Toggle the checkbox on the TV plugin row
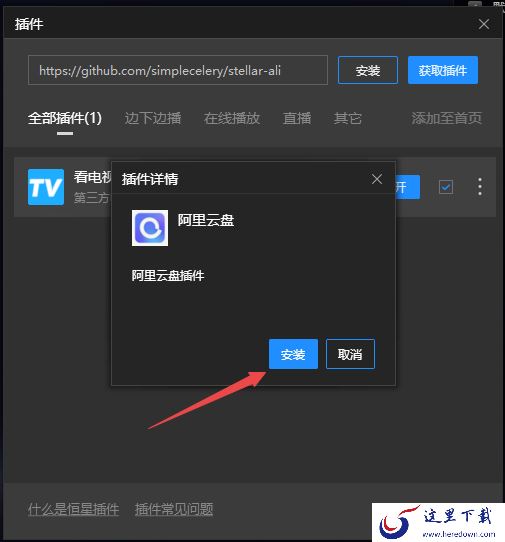Image resolution: width=505 pixels, height=542 pixels. pos(446,187)
